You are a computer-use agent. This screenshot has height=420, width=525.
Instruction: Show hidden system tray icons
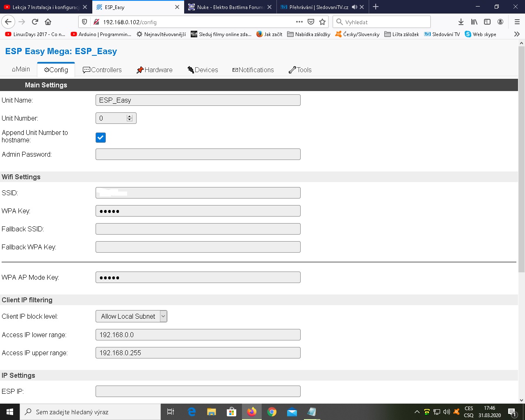coord(417,412)
